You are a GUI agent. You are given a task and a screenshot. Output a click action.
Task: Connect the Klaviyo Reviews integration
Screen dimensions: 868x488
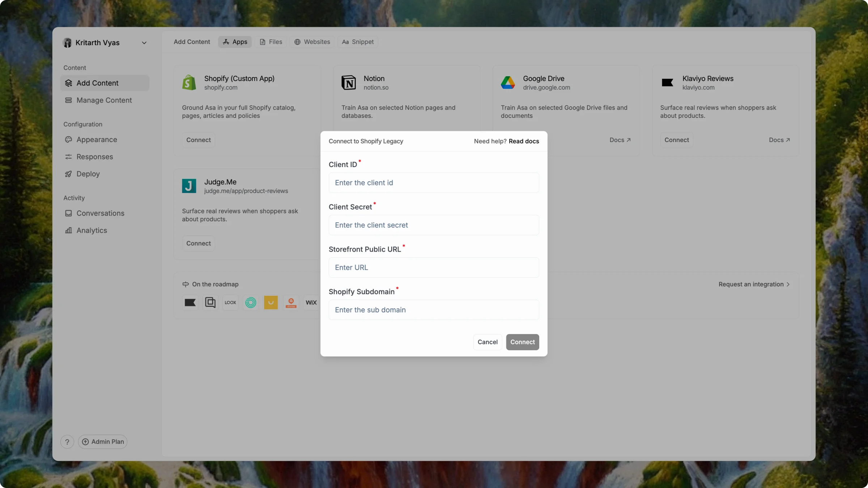click(x=676, y=140)
